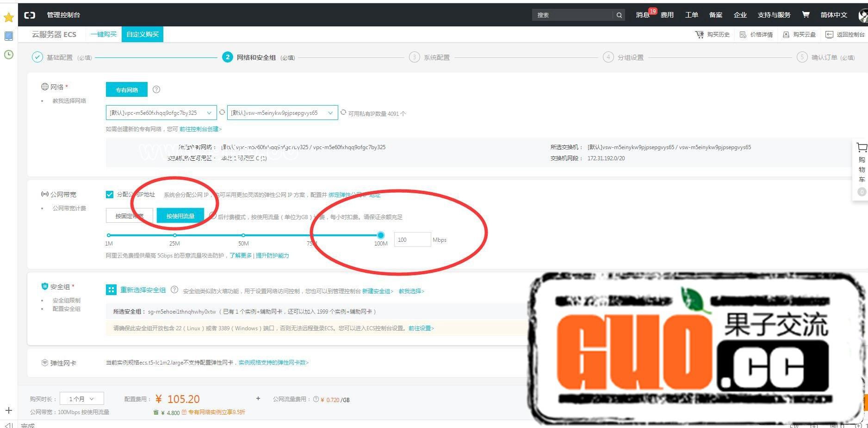Expand the VPC vpc-m5e60fxhqq9ofgc7by325 dropdown
Viewport: 868px width, 428px height.
click(161, 113)
